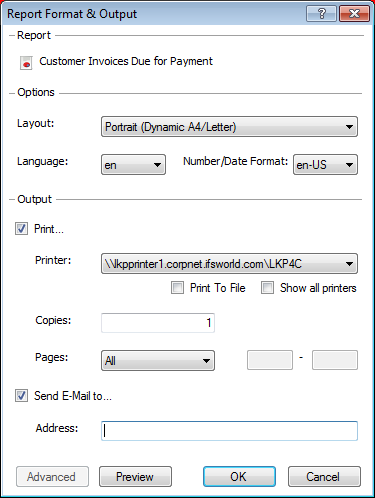The width and height of the screenshot is (375, 498).
Task: Focus the e-mail Address text field
Action: [x=229, y=431]
